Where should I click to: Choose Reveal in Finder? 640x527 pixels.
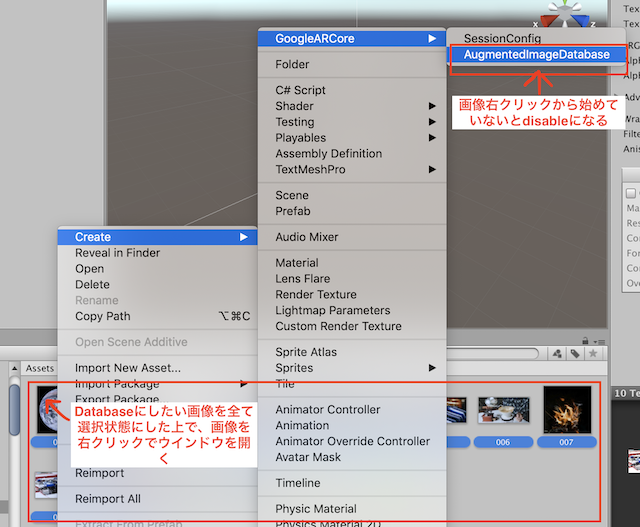(158, 253)
